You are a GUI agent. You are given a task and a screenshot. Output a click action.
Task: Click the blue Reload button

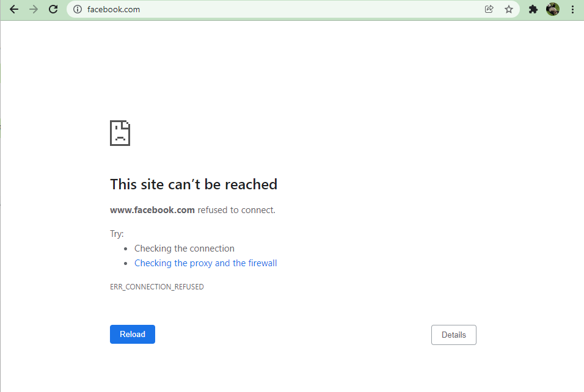click(x=132, y=334)
